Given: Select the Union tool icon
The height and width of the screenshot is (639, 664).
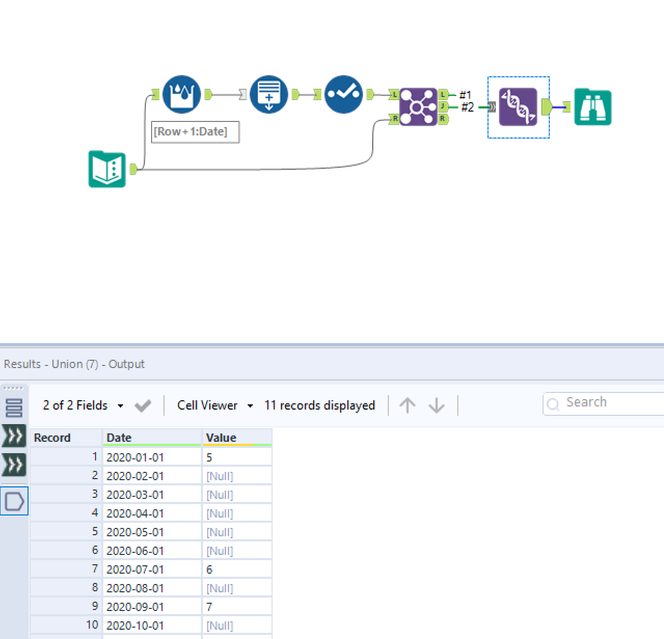Looking at the screenshot, I should [518, 107].
